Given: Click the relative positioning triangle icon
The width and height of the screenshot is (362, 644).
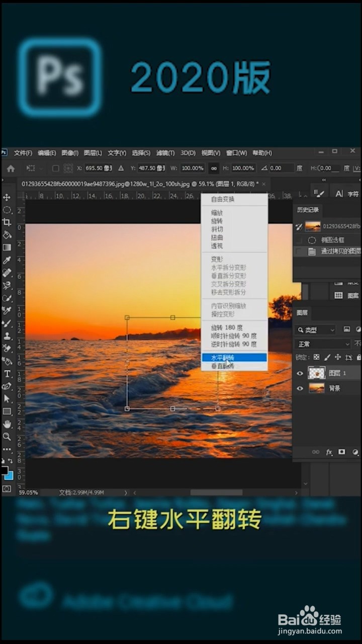Looking at the screenshot, I should point(121,169).
